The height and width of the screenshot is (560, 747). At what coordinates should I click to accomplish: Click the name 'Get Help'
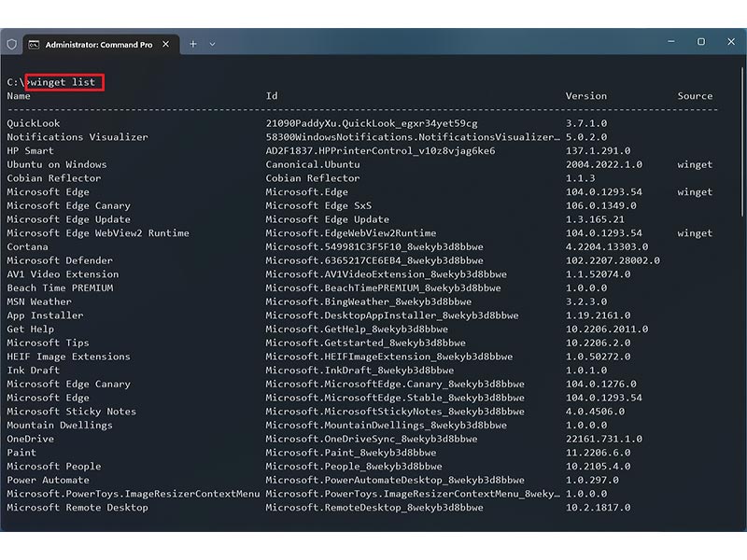click(x=31, y=329)
